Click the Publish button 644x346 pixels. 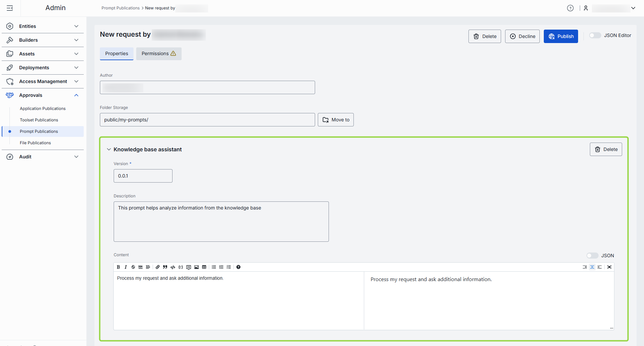[561, 36]
